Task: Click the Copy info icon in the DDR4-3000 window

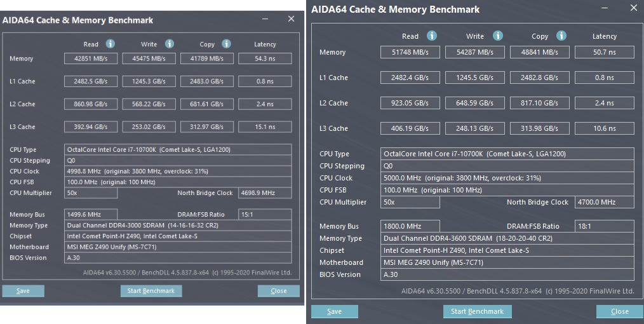Action: [227, 44]
